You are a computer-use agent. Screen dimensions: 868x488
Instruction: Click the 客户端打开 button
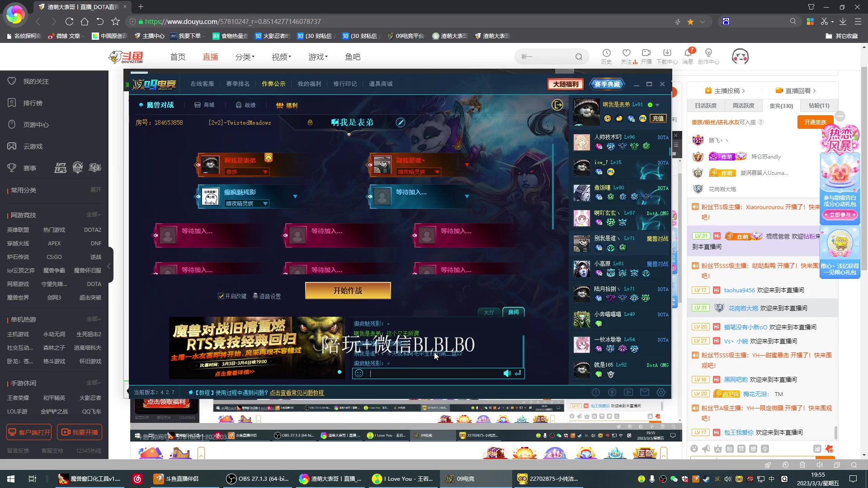coord(29,432)
